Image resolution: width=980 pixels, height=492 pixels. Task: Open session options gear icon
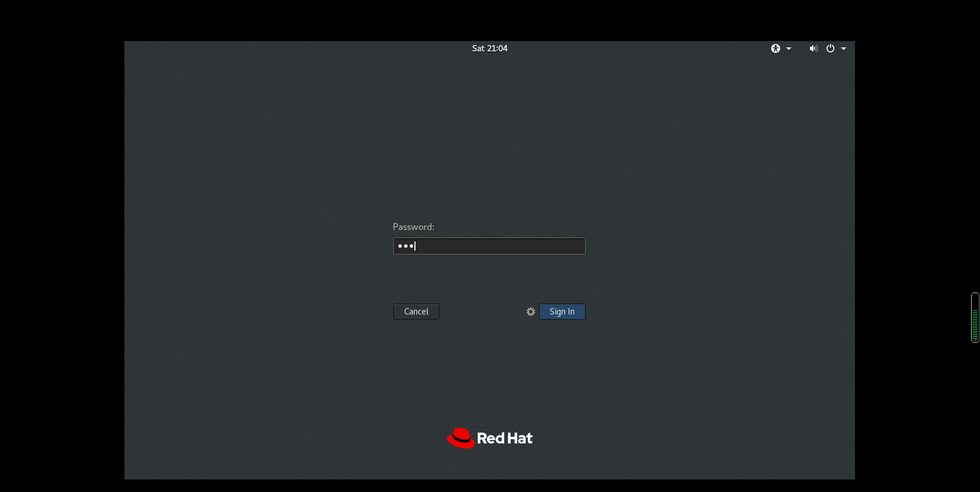pos(531,312)
